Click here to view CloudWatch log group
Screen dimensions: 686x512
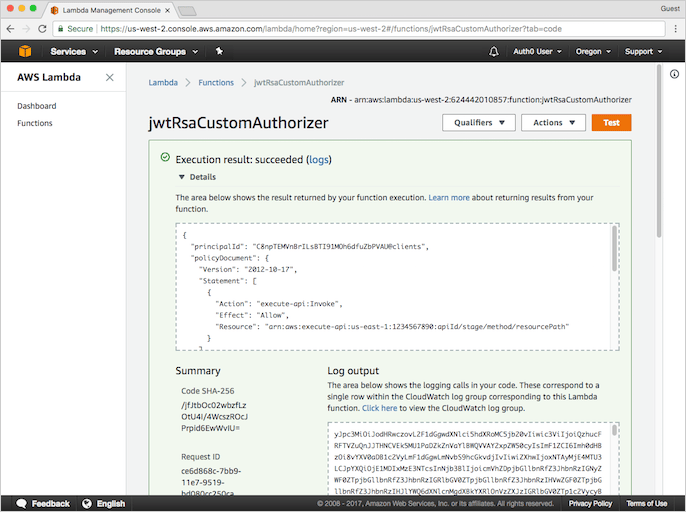(379, 408)
